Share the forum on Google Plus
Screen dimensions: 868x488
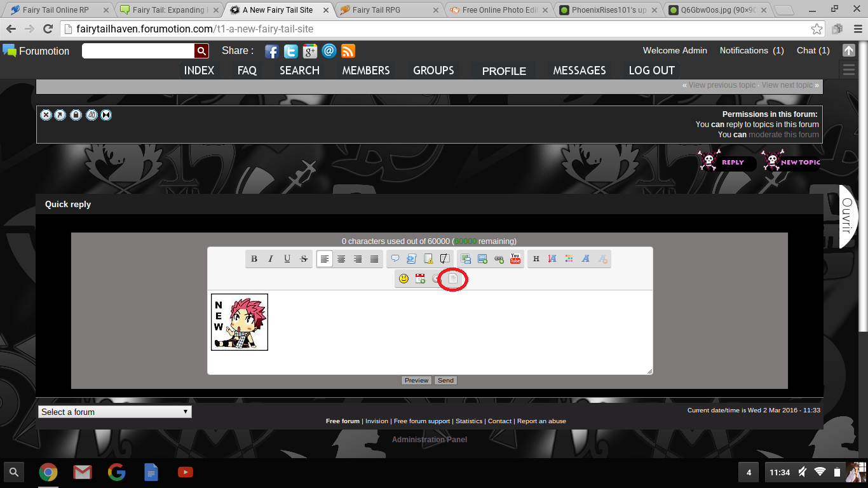[310, 51]
